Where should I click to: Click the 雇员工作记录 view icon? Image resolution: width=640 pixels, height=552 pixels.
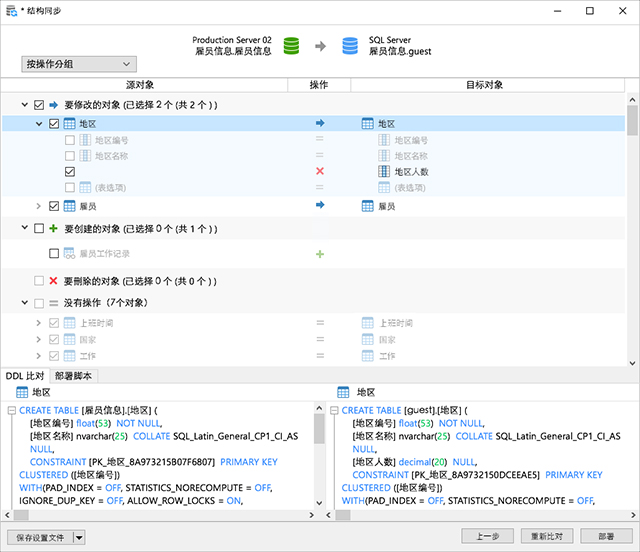pyautogui.click(x=69, y=254)
